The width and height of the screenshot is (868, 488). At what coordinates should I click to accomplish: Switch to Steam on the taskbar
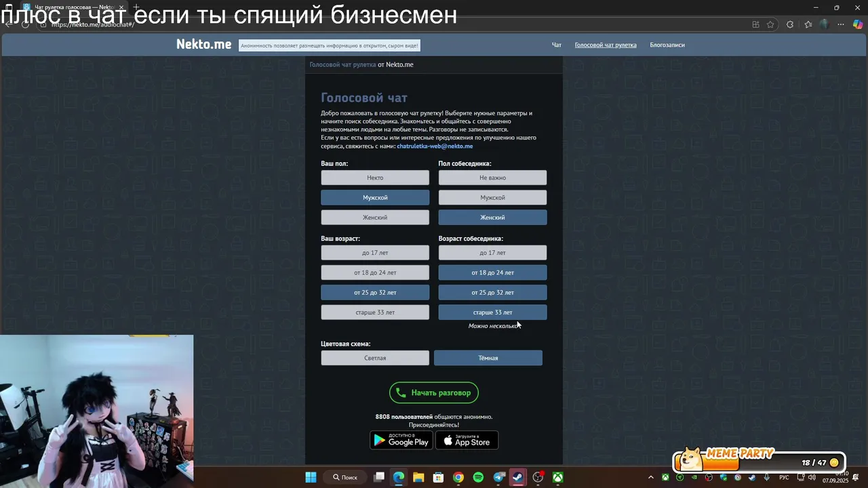tap(518, 477)
